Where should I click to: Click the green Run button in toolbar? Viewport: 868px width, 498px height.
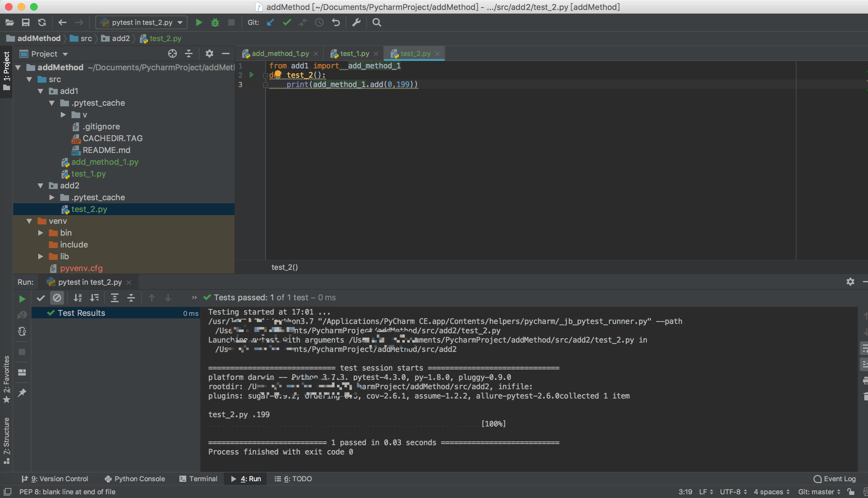199,23
